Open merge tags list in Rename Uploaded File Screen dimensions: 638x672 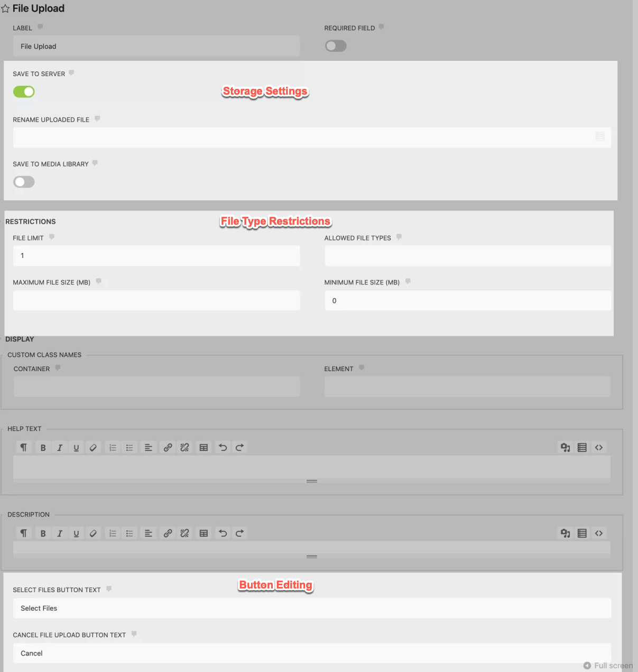600,137
